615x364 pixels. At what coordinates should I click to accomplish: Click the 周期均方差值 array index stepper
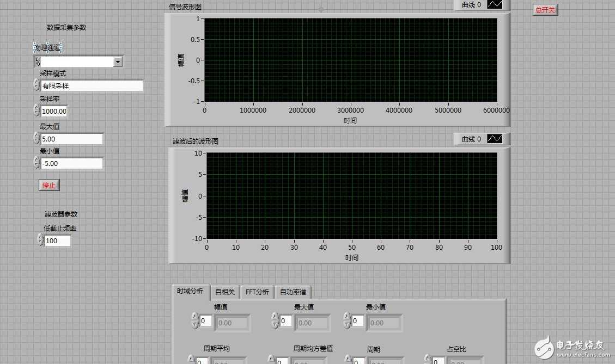(271, 359)
